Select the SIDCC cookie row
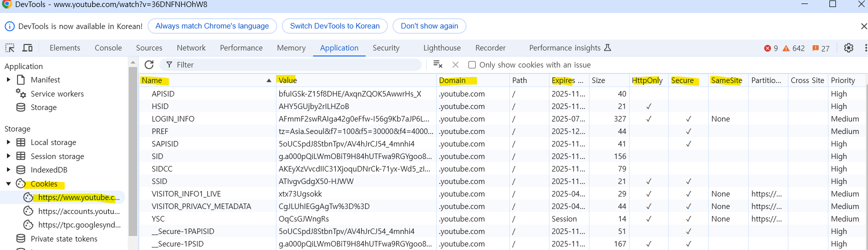 point(502,168)
